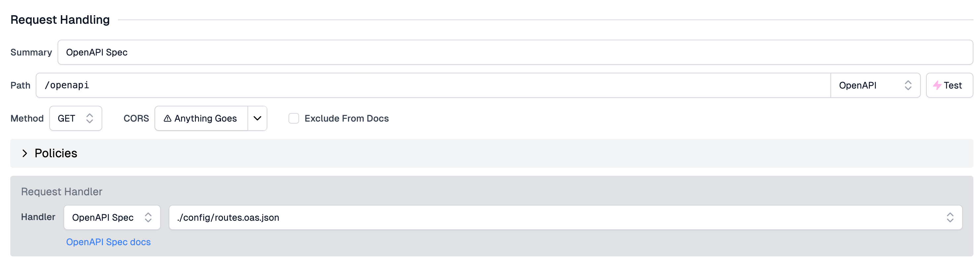Open the OpenAPI path type dropdown
This screenshot has width=980, height=265.
tap(875, 85)
